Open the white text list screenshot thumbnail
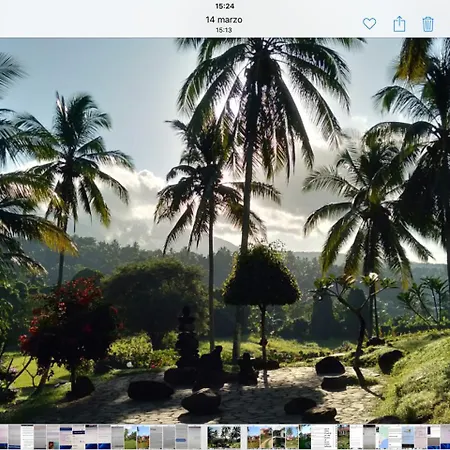Screen dimensions: 450x450 pos(324,437)
